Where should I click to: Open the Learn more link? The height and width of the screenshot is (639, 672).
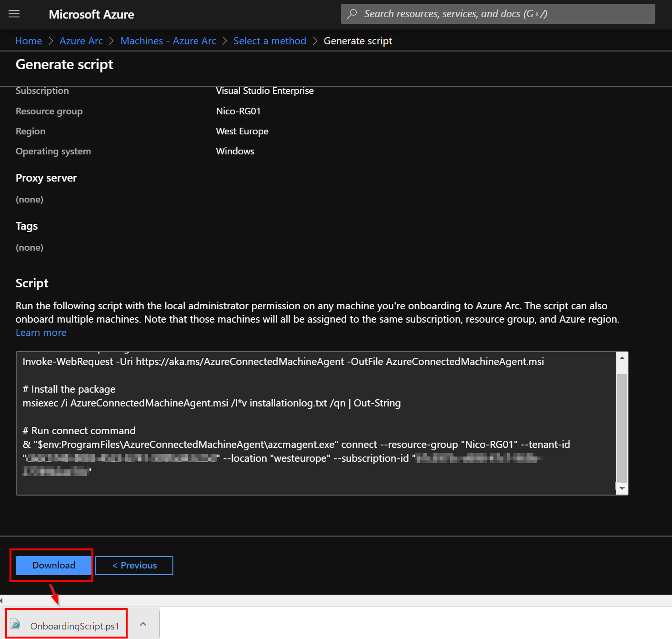coord(41,333)
